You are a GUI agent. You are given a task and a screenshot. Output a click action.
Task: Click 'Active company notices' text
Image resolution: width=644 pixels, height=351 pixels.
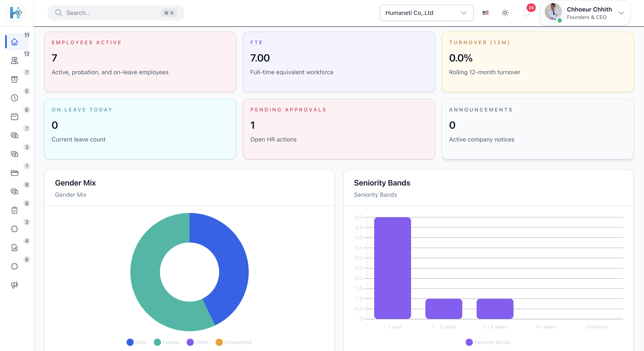coord(482,139)
